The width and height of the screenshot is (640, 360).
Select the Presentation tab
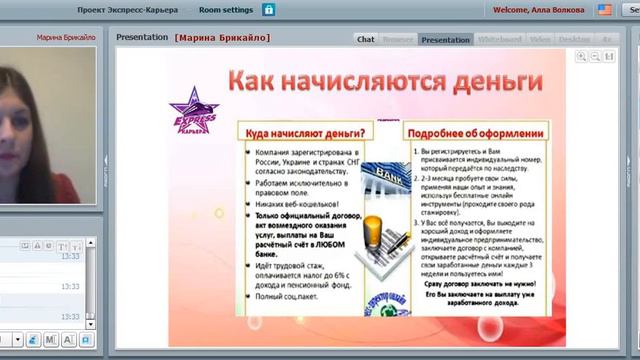[x=445, y=40]
